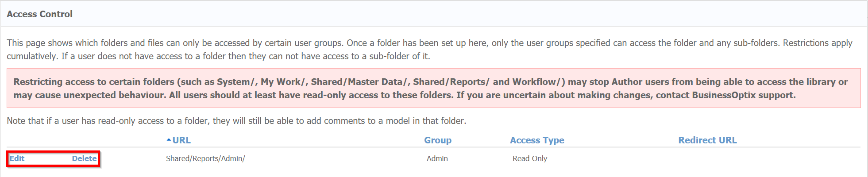The height and width of the screenshot is (177, 868).
Task: Select the Shared/Reports/Admin/ URL cell
Action: click(205, 158)
